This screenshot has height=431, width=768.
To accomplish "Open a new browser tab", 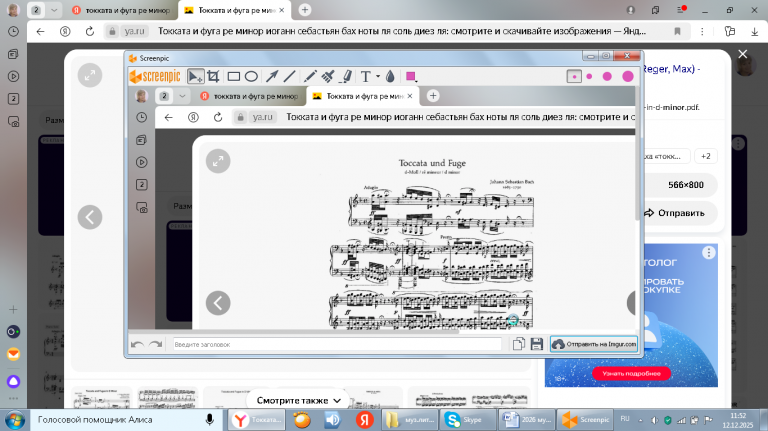I will pos(305,10).
